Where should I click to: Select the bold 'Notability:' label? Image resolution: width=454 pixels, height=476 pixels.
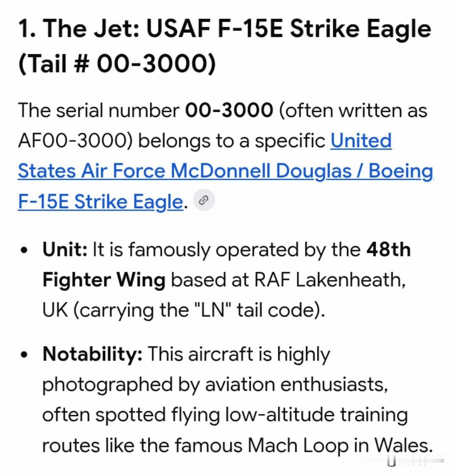[93, 354]
